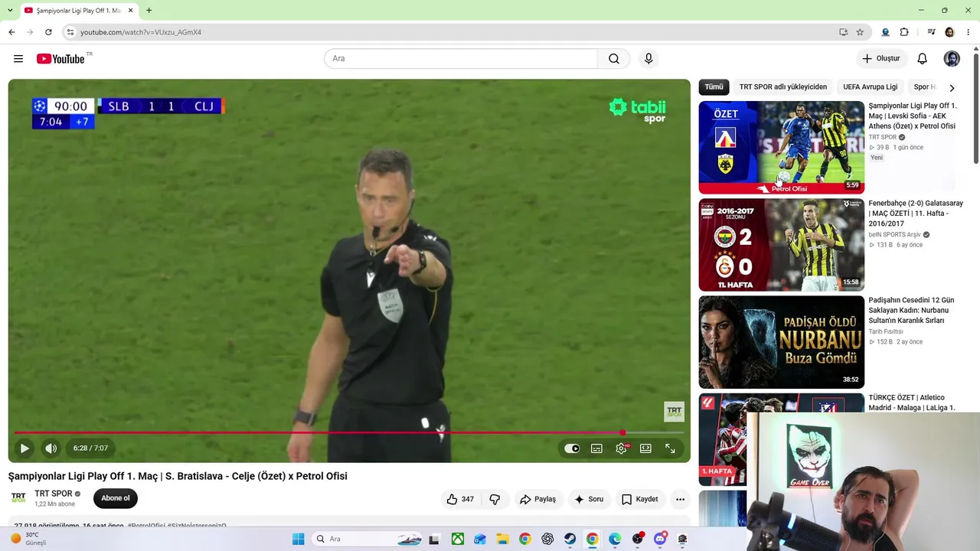
Task: Click into the YouTube Ara search field
Action: click(x=461, y=59)
